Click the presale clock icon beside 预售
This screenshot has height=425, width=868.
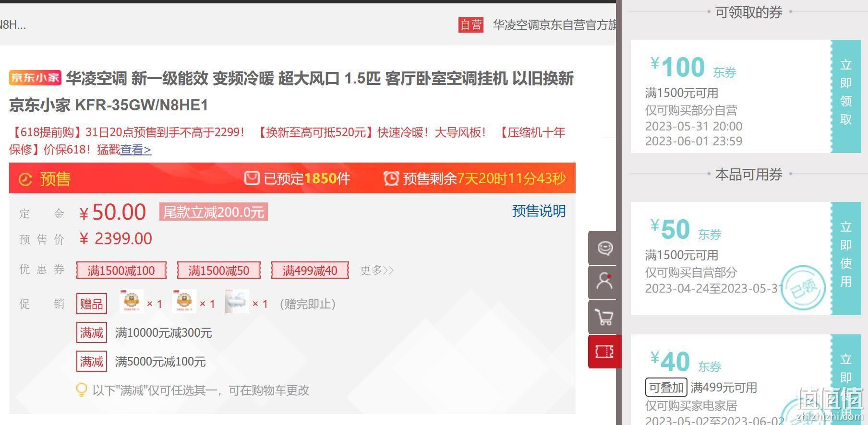point(25,179)
